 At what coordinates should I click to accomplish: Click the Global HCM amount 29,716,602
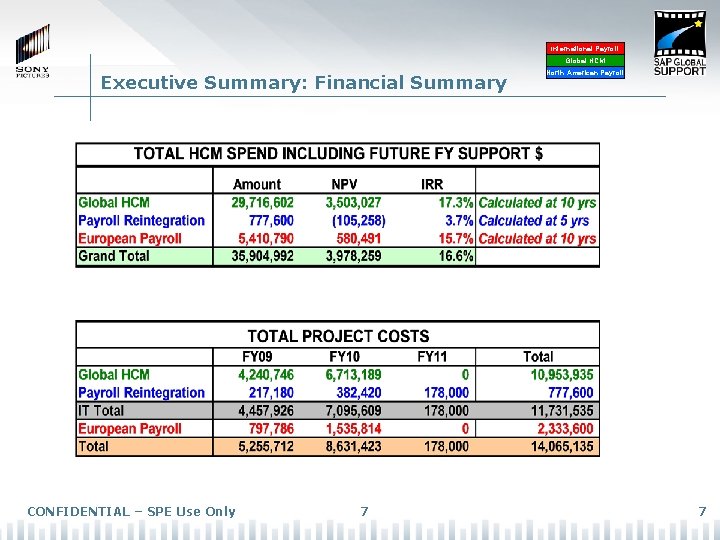pos(262,202)
